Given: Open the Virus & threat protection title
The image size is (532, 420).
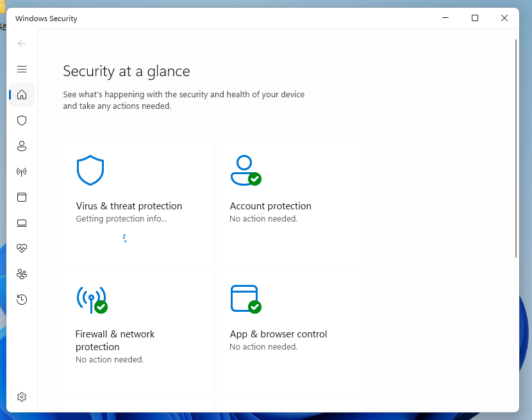Looking at the screenshot, I should (x=129, y=206).
